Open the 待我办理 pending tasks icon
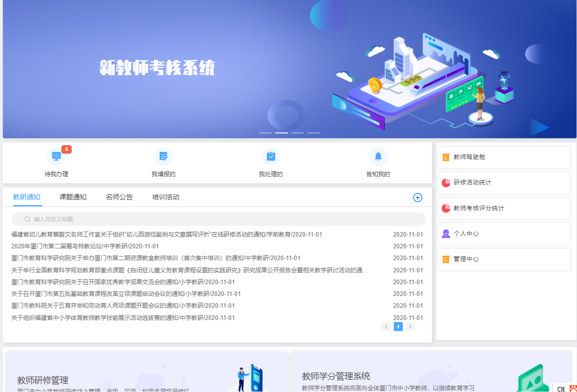577x392 pixels. tap(56, 156)
